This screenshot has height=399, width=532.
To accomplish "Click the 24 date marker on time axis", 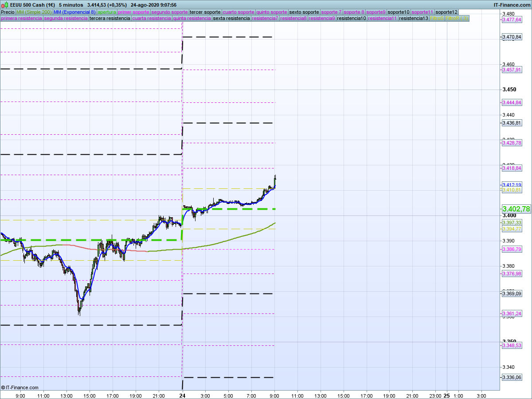I will (182, 395).
